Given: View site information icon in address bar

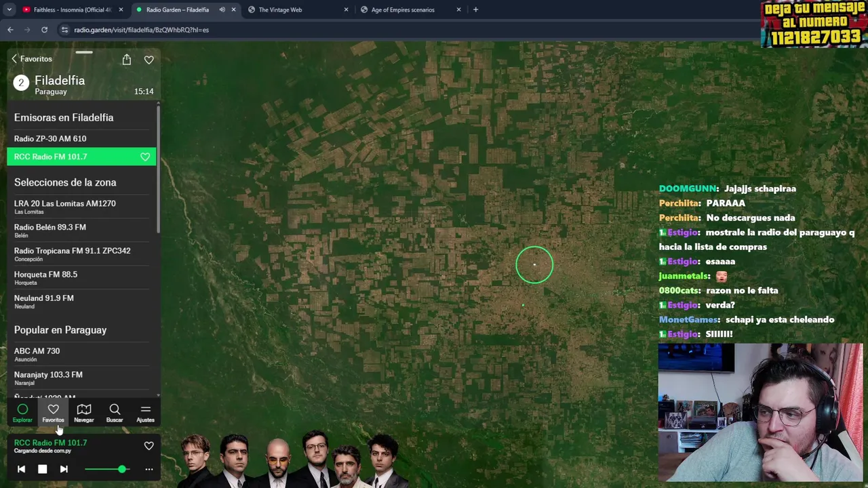Looking at the screenshot, I should (64, 30).
